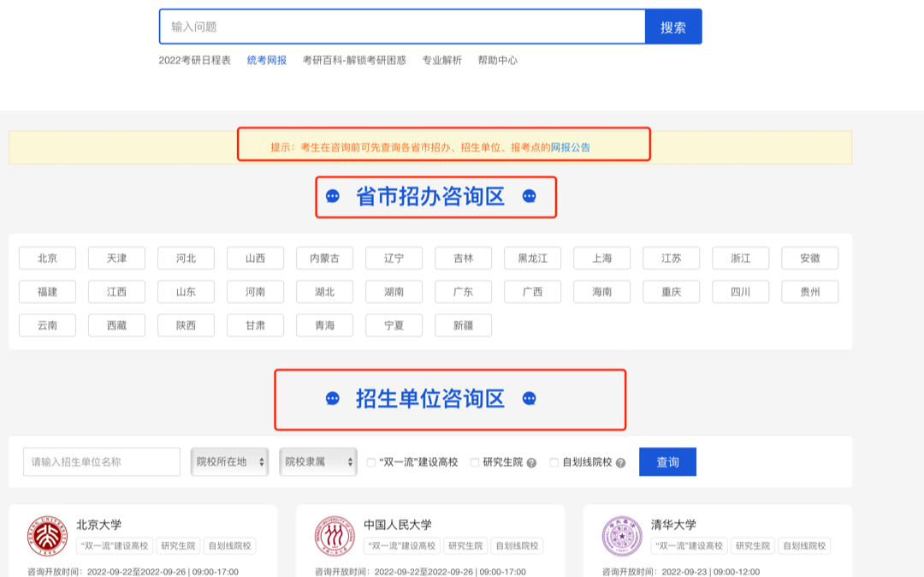This screenshot has width=924, height=577.
Task: Choose the 内蒙古 province button
Action: pyautogui.click(x=325, y=259)
